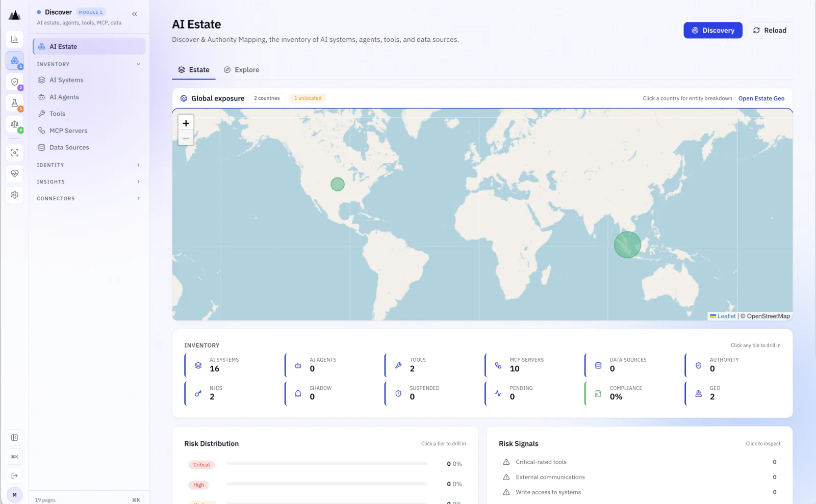This screenshot has width=816, height=504.
Task: Click the MCP Servers tile icon
Action: pos(498,365)
